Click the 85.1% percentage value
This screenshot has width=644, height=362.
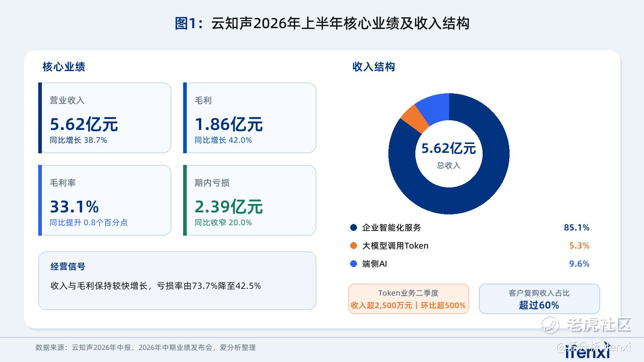576,228
